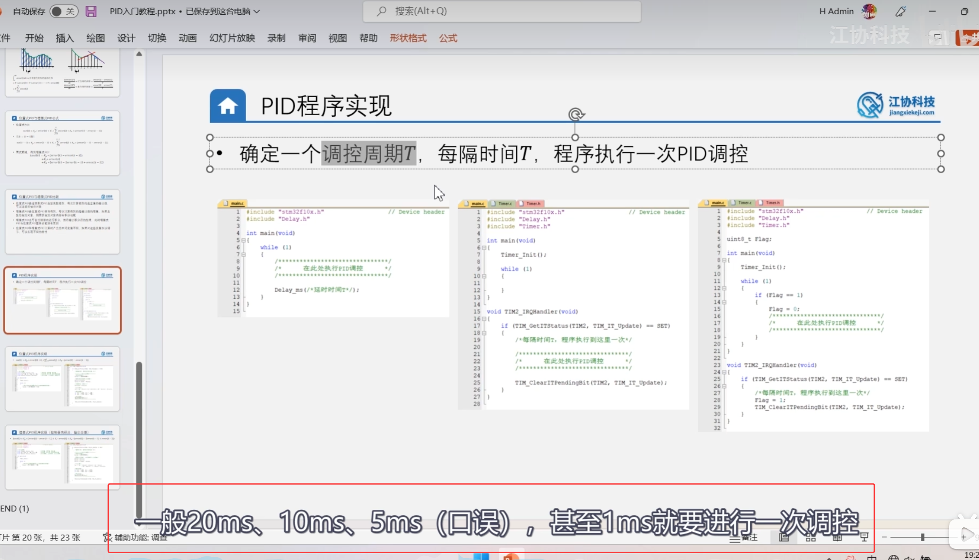Click the blue home icon on slide
The height and width of the screenshot is (560, 979).
click(228, 106)
